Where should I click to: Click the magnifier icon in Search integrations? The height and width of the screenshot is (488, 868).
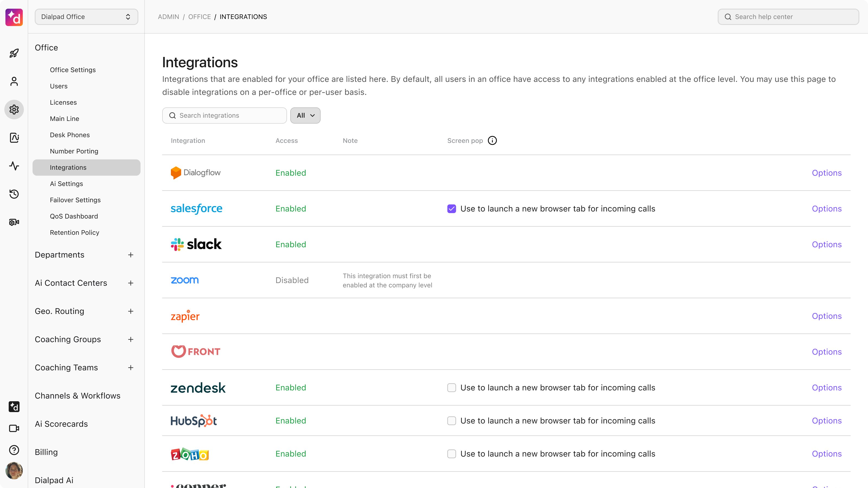coord(173,115)
